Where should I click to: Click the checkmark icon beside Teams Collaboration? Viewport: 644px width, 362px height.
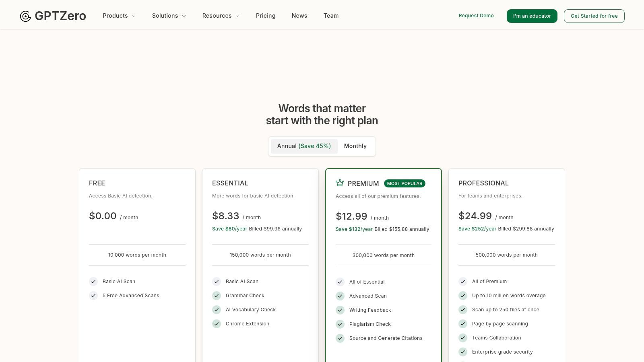463,338
